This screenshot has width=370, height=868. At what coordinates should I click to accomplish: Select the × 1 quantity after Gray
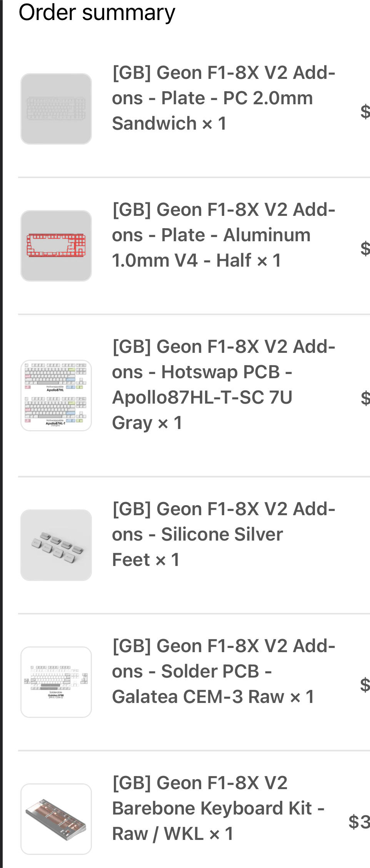tap(170, 423)
